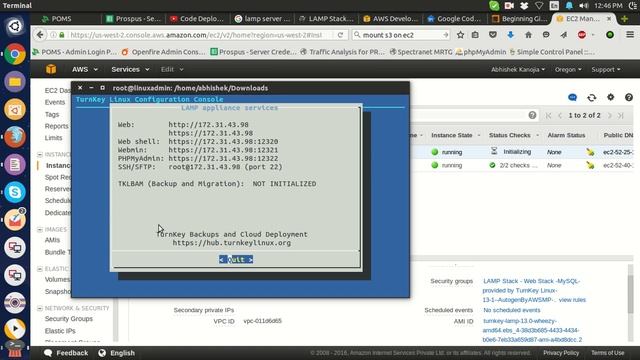Open the AWS dropdown menu
640x360 pixels.
[x=85, y=69]
